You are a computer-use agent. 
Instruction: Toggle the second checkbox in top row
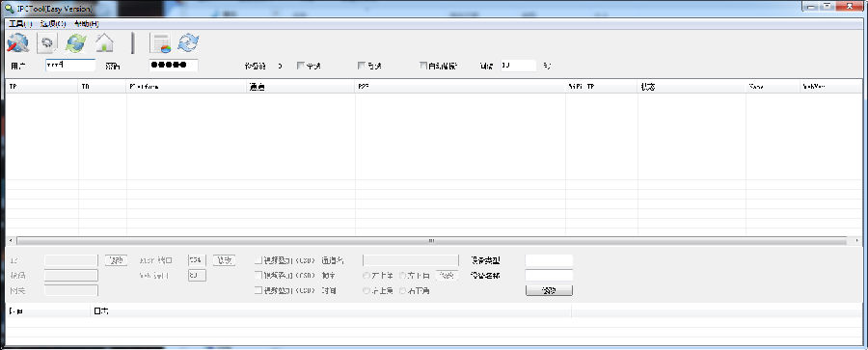tap(362, 66)
